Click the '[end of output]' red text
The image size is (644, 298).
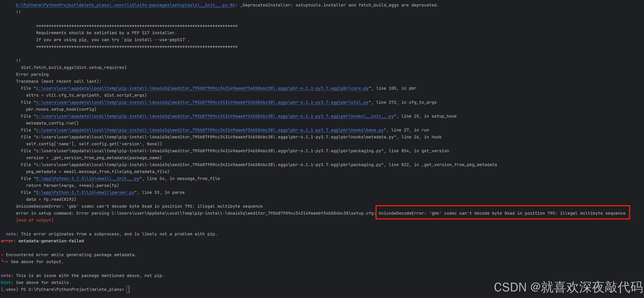coord(35,220)
